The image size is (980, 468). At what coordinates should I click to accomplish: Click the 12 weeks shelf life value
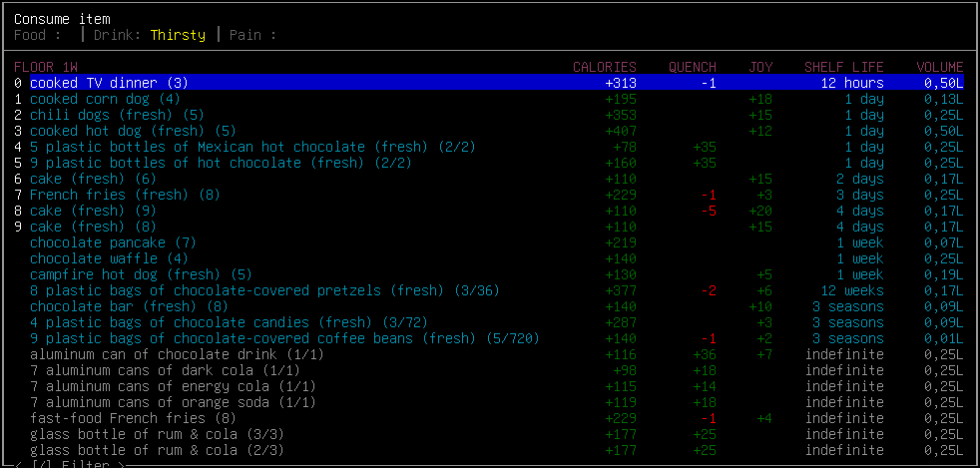point(852,290)
